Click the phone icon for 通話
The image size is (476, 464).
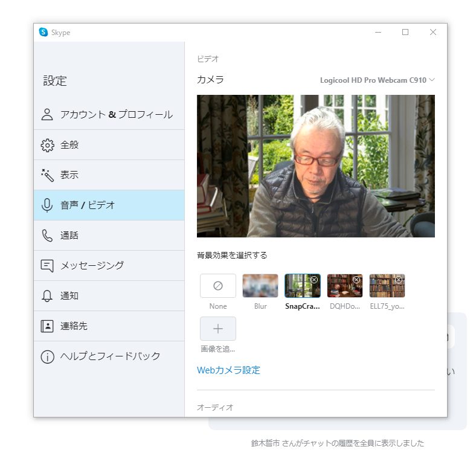[47, 236]
